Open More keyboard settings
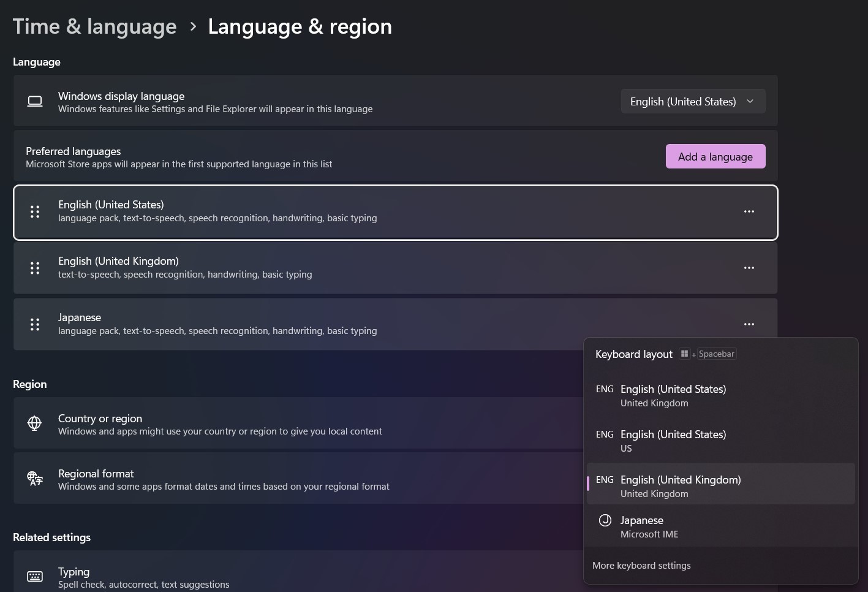The height and width of the screenshot is (592, 868). [641, 566]
